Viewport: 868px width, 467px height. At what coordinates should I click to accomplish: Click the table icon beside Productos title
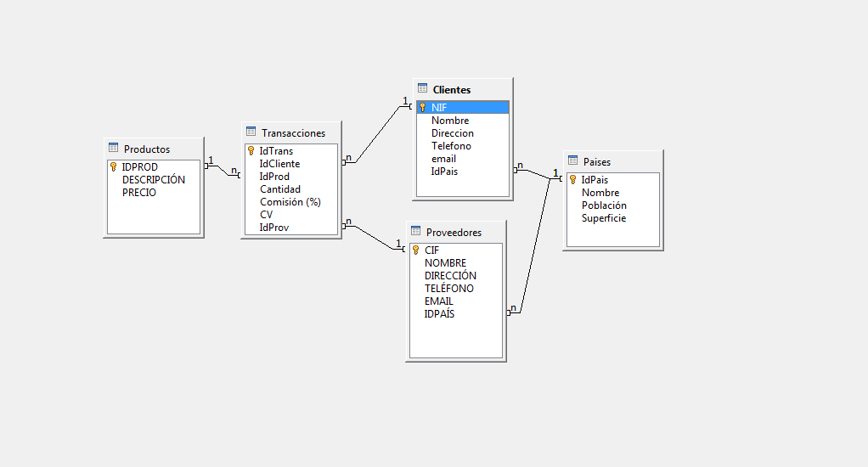point(114,148)
